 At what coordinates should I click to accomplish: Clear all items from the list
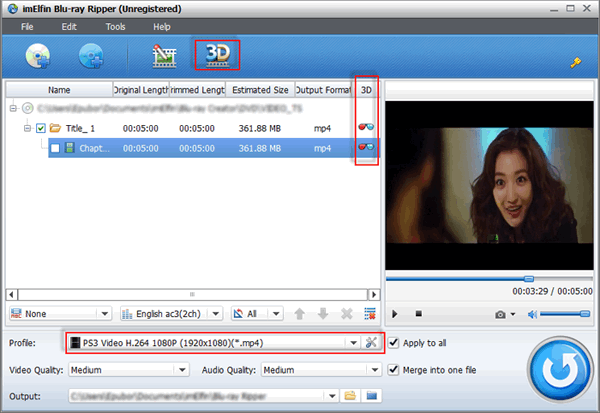(370, 314)
